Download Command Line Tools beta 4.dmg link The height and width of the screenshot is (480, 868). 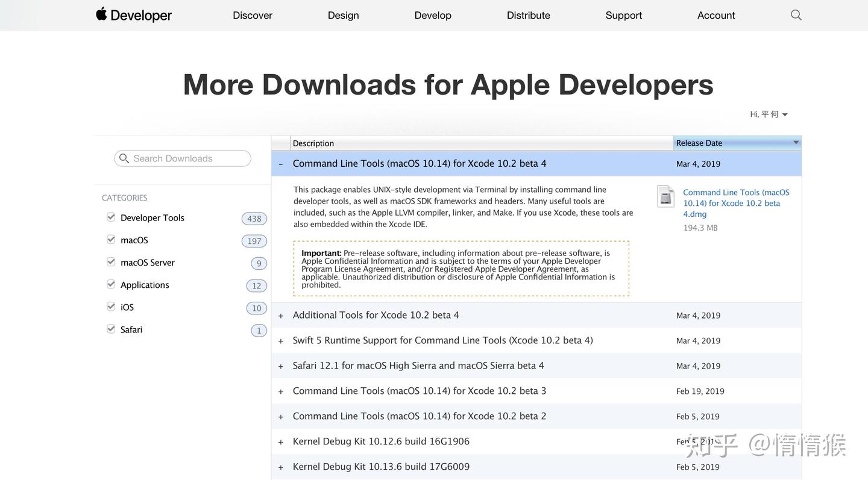735,203
